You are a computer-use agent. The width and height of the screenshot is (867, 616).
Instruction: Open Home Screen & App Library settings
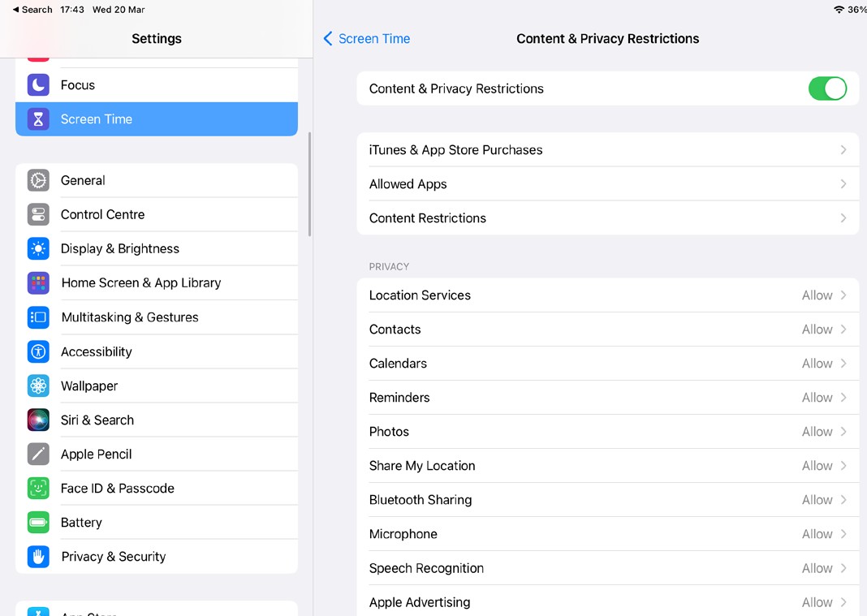pyautogui.click(x=157, y=283)
